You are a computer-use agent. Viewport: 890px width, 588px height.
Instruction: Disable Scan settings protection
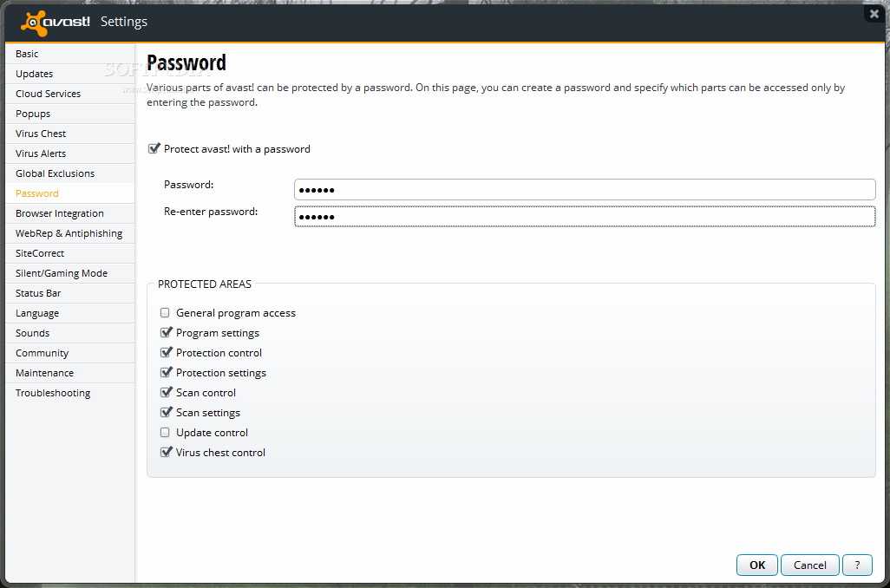(x=166, y=413)
